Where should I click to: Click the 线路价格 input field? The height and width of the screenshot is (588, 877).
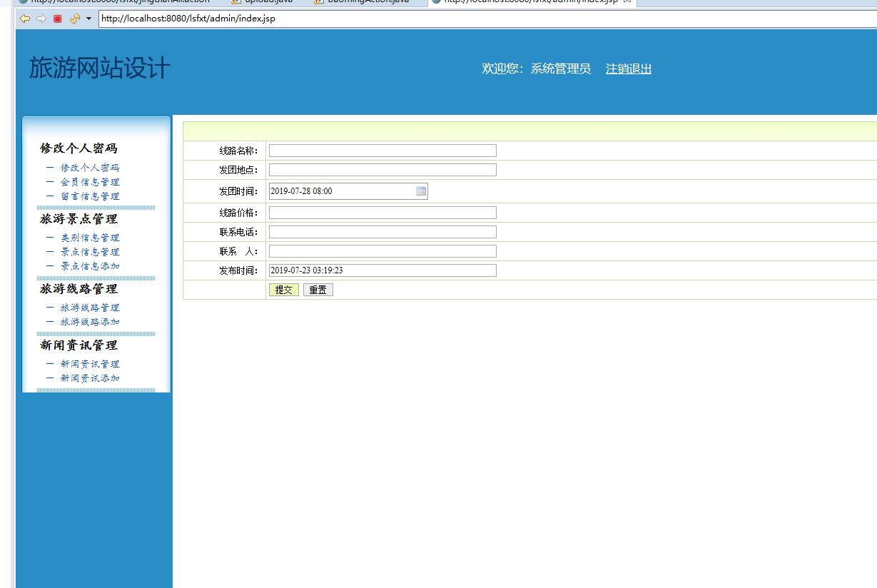[x=382, y=213]
